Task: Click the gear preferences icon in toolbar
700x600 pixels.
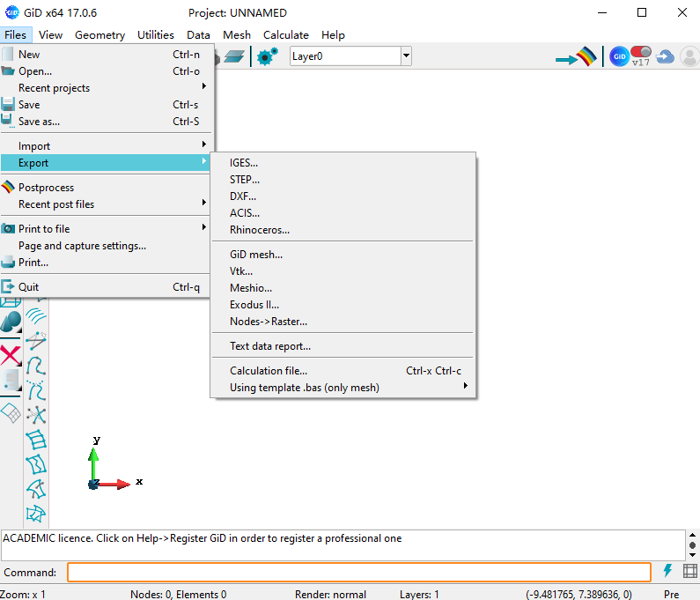Action: tap(267, 56)
